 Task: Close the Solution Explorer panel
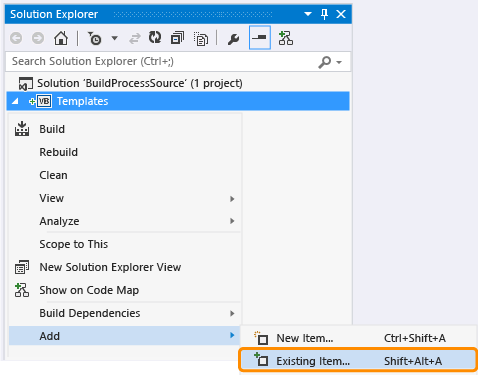tap(341, 14)
